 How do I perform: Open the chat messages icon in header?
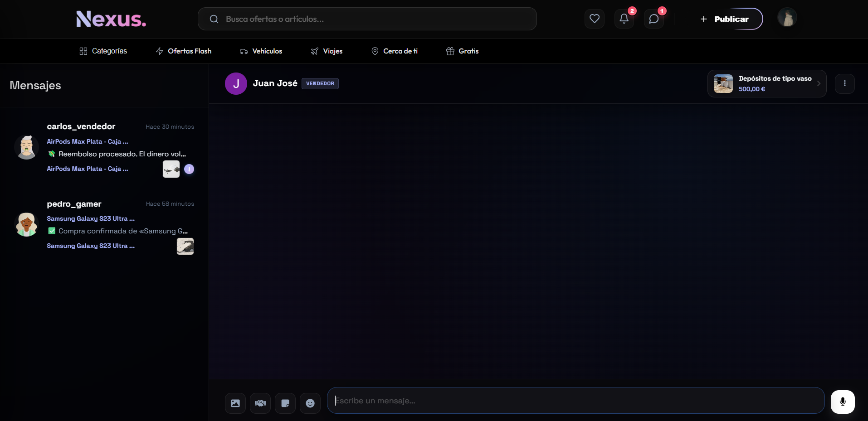(x=653, y=19)
